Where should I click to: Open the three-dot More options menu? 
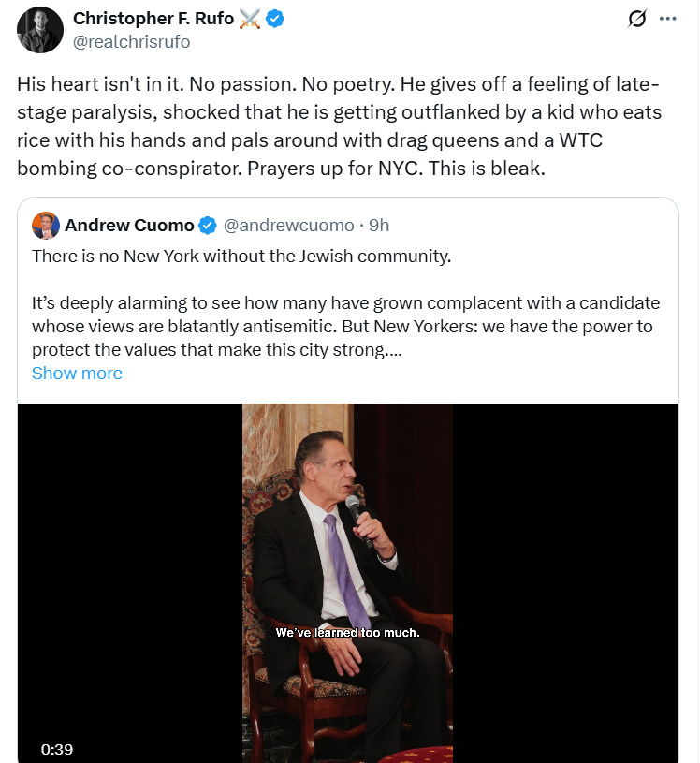tap(667, 20)
